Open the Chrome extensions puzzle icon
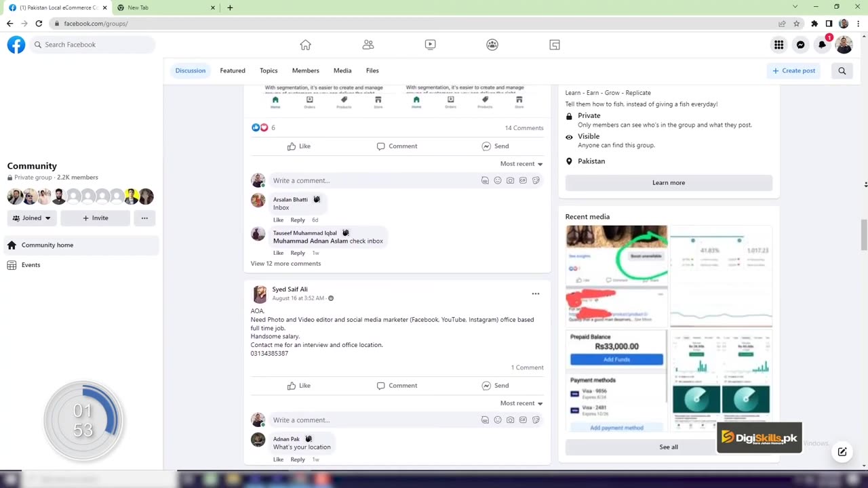 [814, 24]
